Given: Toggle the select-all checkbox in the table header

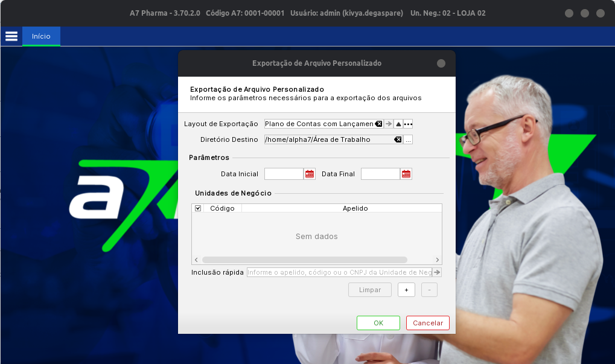Looking at the screenshot, I should [198, 208].
